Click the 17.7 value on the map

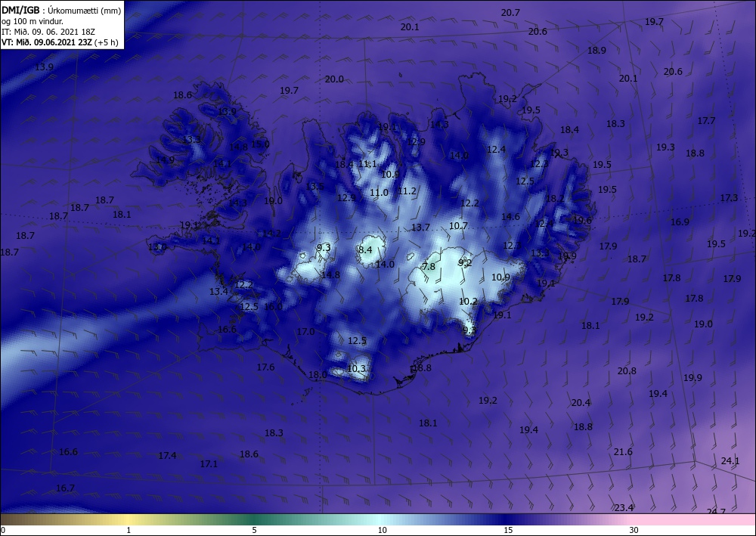click(706, 120)
